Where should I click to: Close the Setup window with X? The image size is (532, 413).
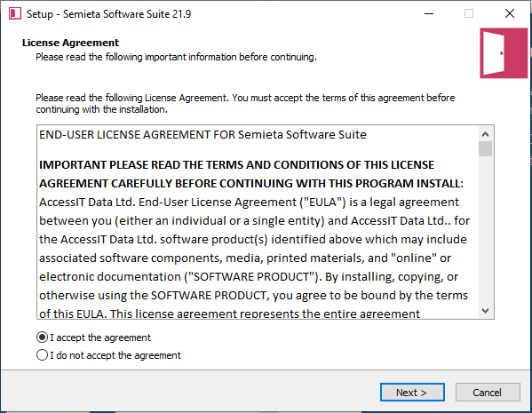(x=510, y=14)
